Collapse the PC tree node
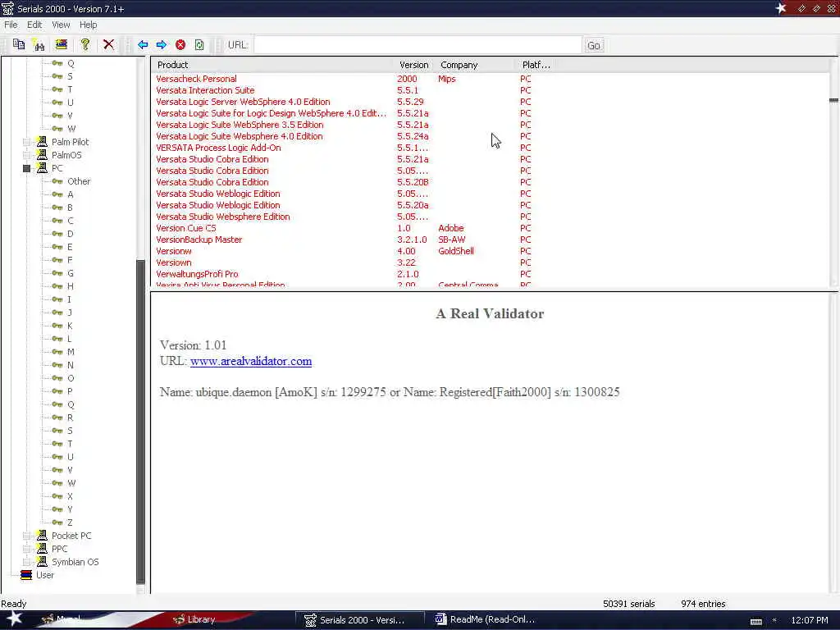This screenshot has width=840, height=630. click(x=26, y=168)
